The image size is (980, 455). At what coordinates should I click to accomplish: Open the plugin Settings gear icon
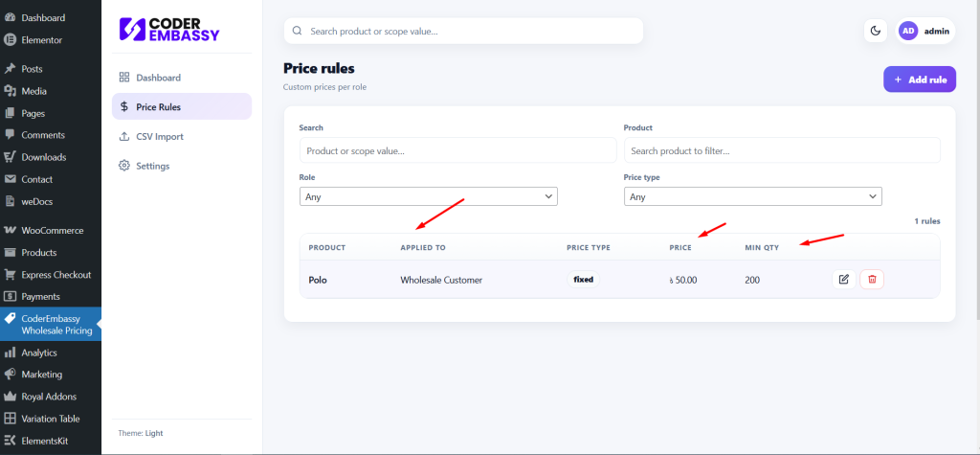[x=124, y=166]
